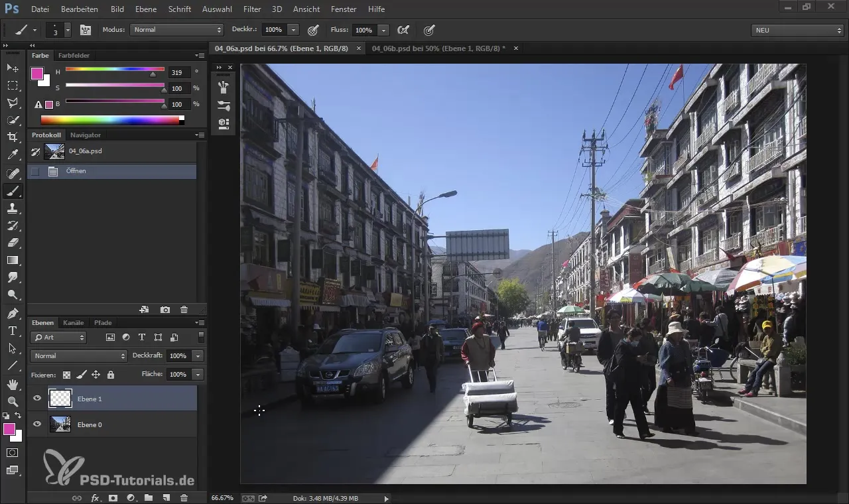Open the Ebene menu
This screenshot has width=849, height=504.
[x=146, y=9]
